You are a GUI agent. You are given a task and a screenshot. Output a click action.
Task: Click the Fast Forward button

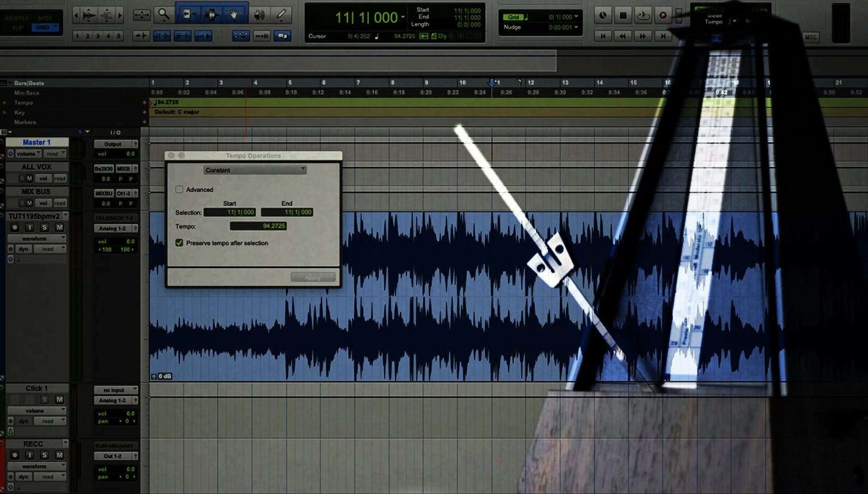(643, 36)
